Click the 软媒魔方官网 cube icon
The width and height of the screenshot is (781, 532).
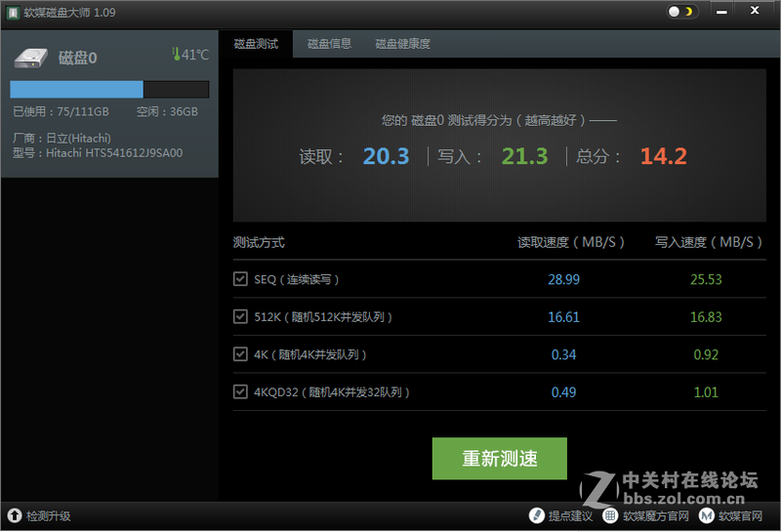(x=610, y=515)
